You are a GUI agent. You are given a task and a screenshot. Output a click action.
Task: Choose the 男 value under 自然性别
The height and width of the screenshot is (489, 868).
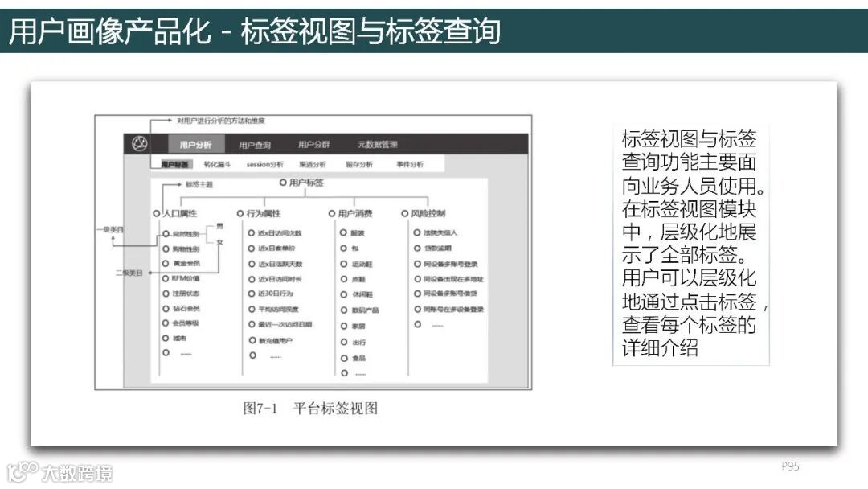pos(219,226)
